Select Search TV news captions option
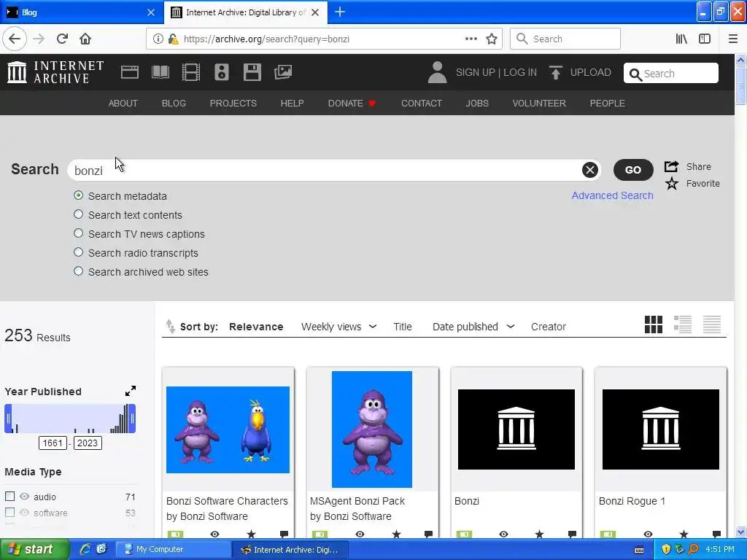The height and width of the screenshot is (560, 747). pos(79,233)
